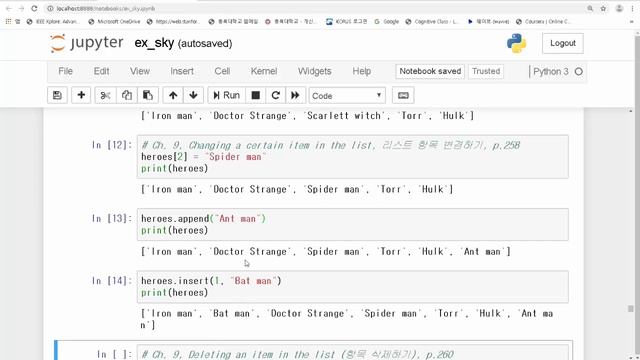This screenshot has width=640, height=360.
Task: Click the Trusted notebook indicator
Action: pyautogui.click(x=486, y=71)
